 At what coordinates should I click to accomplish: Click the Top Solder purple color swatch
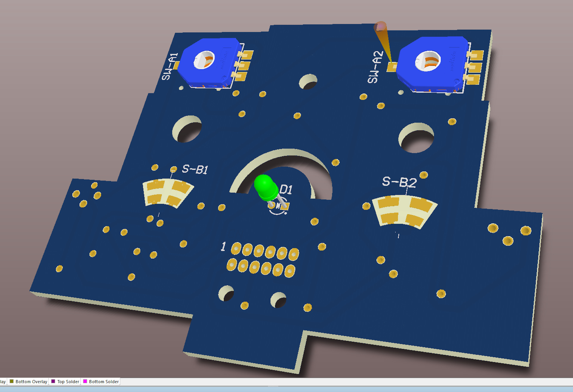(x=53, y=382)
